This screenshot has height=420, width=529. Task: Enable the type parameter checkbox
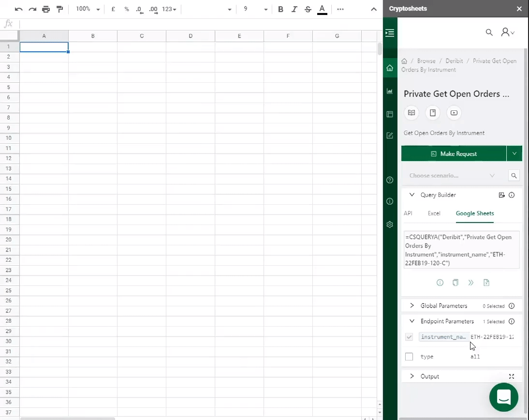(x=409, y=357)
